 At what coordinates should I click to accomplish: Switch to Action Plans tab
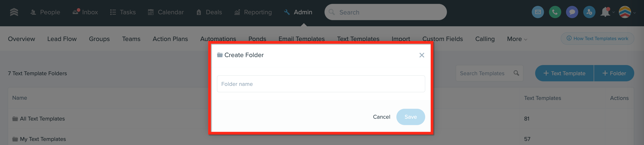tap(170, 39)
